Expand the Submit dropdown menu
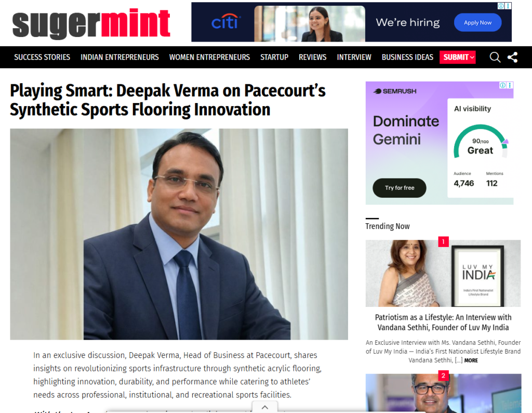This screenshot has height=413, width=532. 457,57
